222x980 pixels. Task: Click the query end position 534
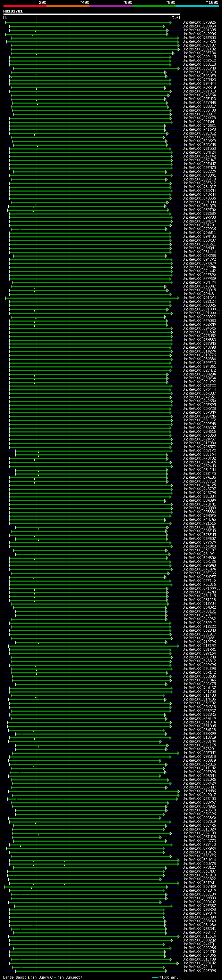175,17
